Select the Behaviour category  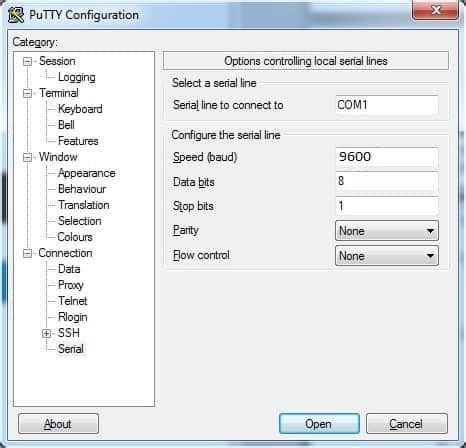click(x=82, y=189)
